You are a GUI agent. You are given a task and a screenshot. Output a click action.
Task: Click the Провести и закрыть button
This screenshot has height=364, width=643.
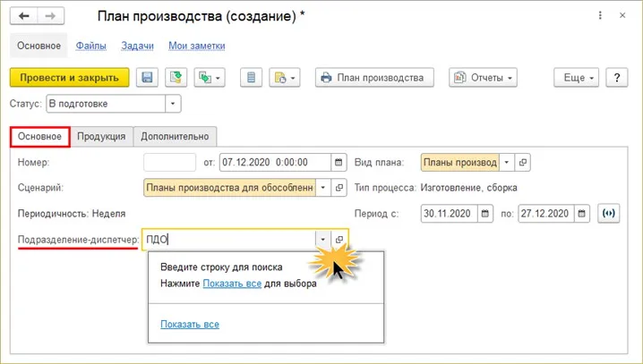point(69,78)
